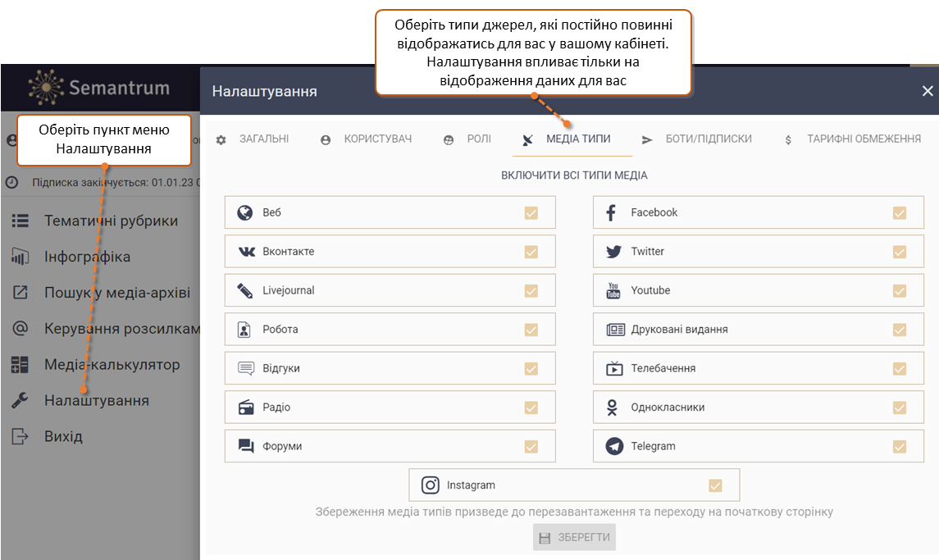Click the Пошук у медіа-архіві icon
The height and width of the screenshot is (560, 939).
(21, 293)
